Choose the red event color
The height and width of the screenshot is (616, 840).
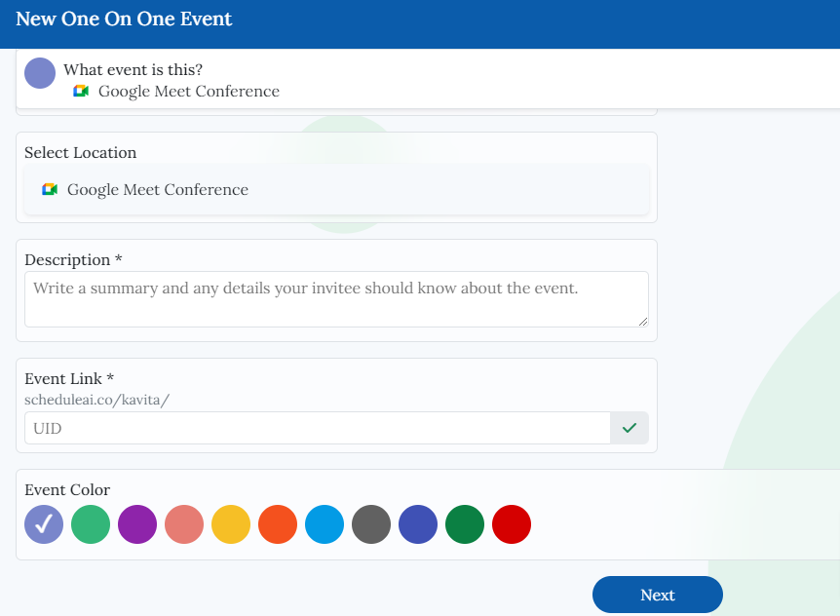(x=512, y=524)
